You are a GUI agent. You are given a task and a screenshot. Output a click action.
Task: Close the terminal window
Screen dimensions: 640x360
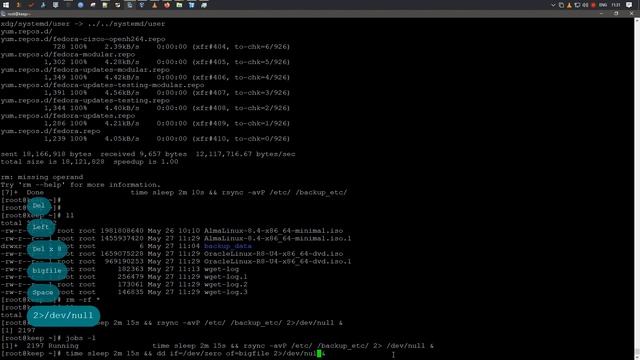(x=631, y=13)
